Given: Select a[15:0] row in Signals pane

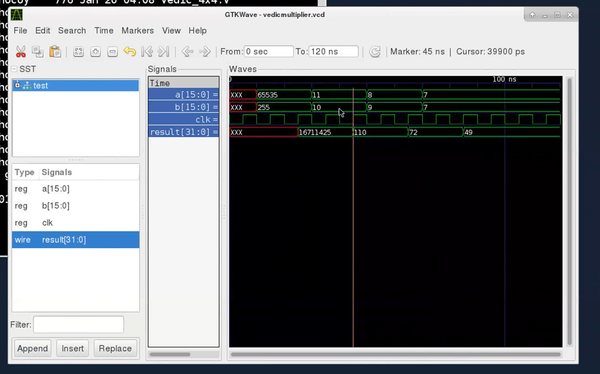Looking at the screenshot, I should click(x=184, y=95).
